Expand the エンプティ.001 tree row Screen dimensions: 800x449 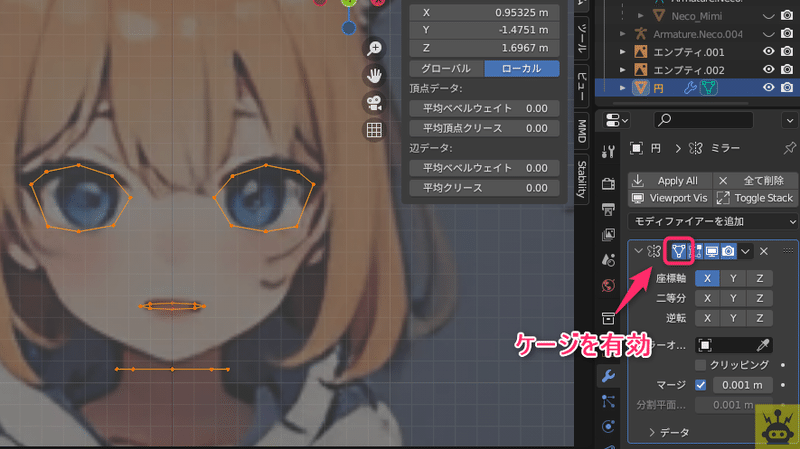coord(622,52)
